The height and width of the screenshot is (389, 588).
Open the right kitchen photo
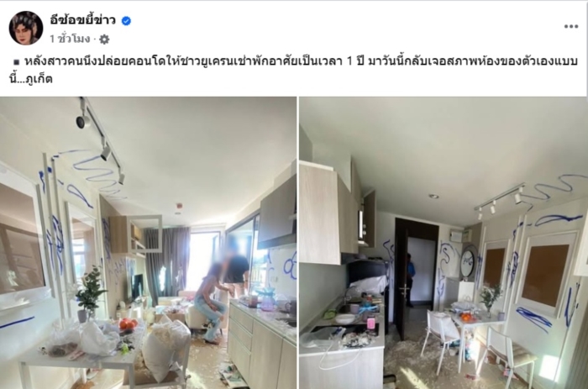click(x=444, y=243)
